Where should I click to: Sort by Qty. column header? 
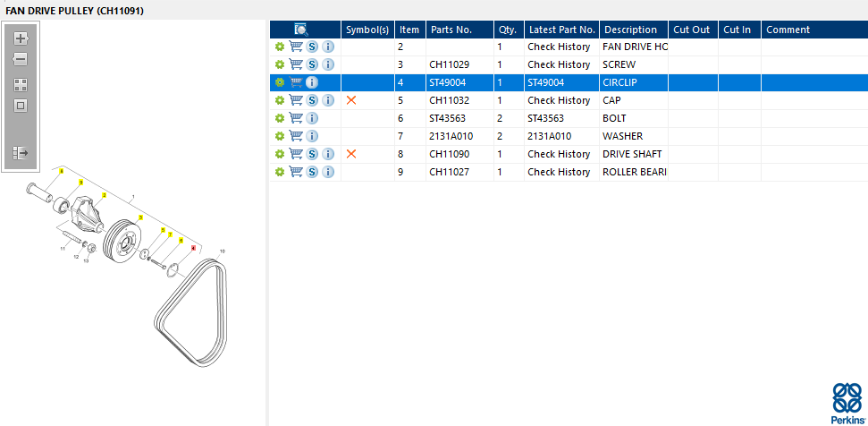click(509, 30)
